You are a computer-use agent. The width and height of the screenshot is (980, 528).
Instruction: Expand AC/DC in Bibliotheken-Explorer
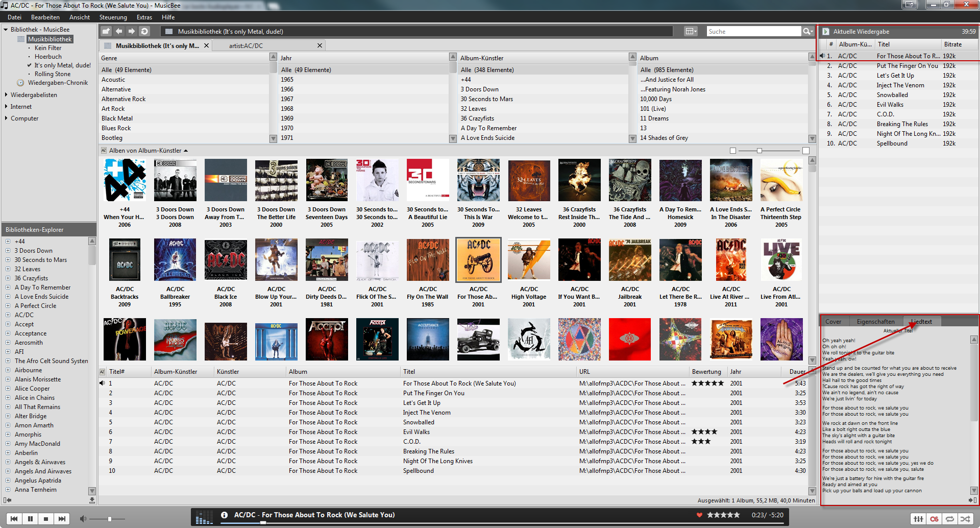(x=8, y=315)
